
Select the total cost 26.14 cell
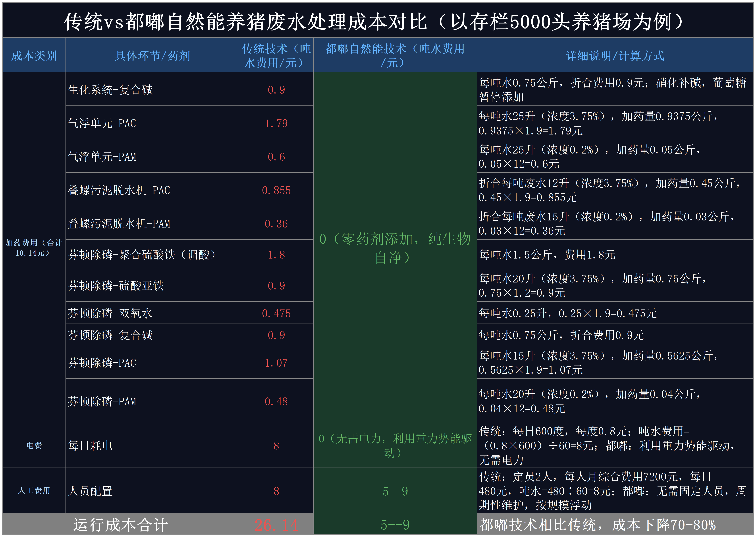pyautogui.click(x=276, y=525)
